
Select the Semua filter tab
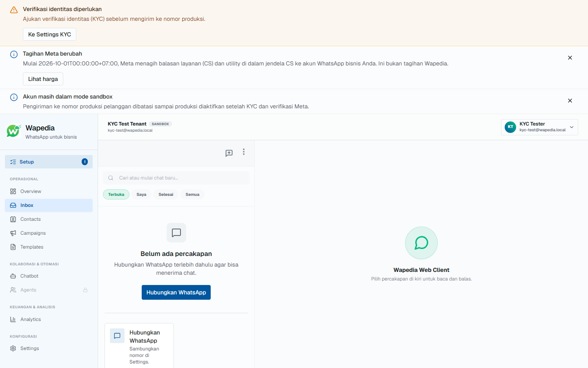[192, 195]
